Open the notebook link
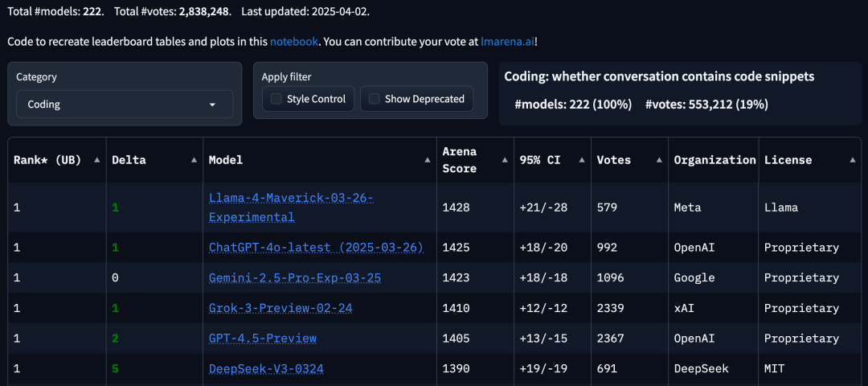The image size is (868, 386). 294,42
